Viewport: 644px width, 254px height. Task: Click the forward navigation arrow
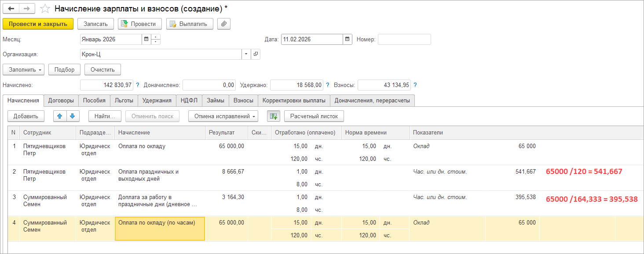26,9
